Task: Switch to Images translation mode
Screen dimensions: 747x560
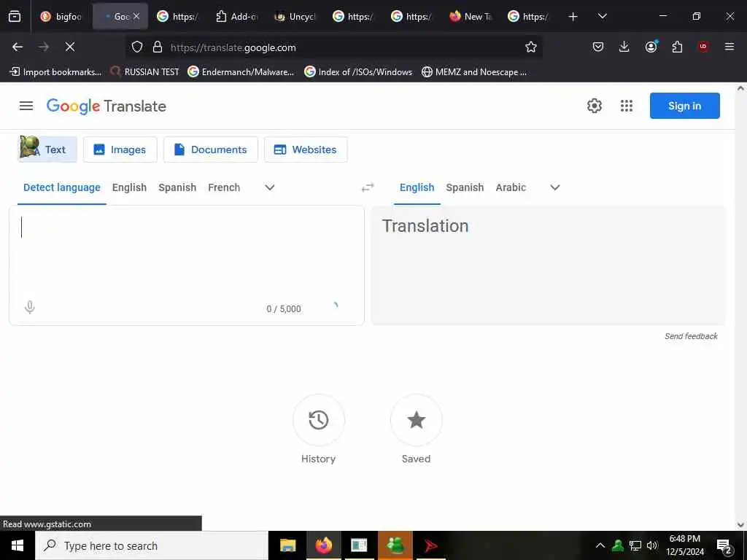Action: (120, 149)
